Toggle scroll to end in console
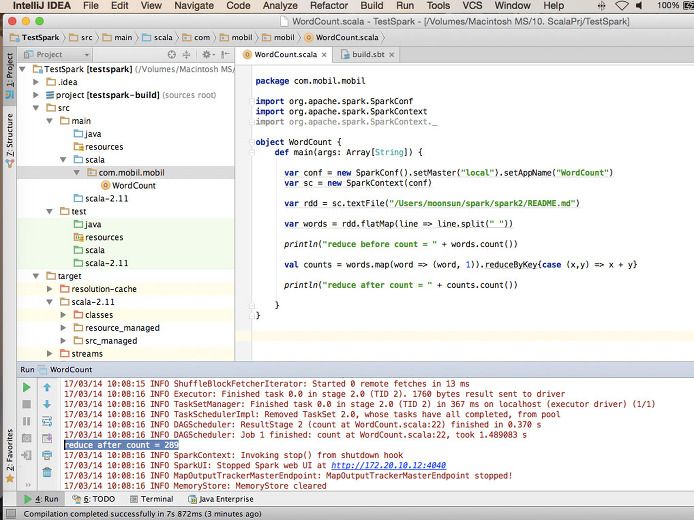Image resolution: width=694 pixels, height=520 pixels. tap(47, 438)
